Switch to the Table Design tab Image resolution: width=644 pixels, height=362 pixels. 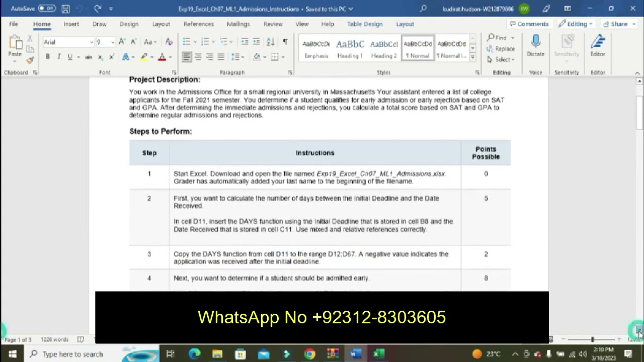point(365,24)
